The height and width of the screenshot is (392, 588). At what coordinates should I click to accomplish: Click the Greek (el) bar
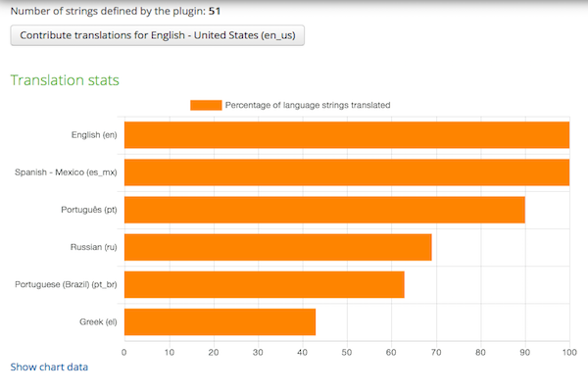pyautogui.click(x=220, y=321)
